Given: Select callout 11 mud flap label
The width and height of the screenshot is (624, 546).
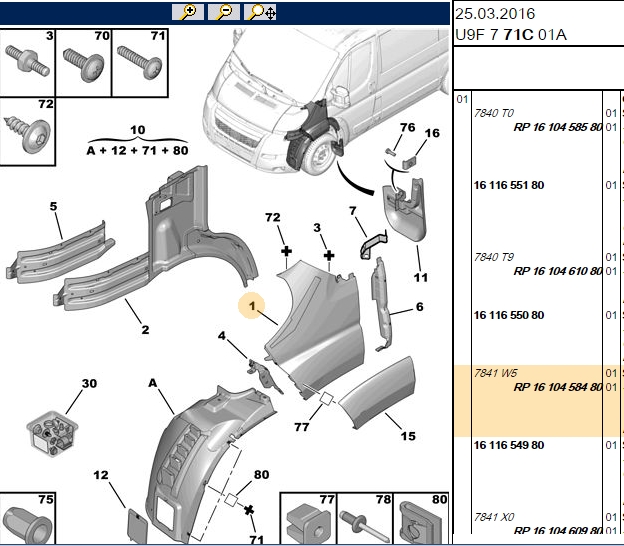Looking at the screenshot, I should [421, 277].
